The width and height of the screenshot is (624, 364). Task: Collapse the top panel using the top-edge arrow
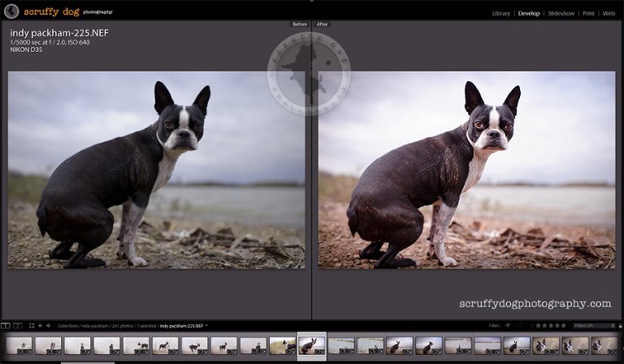click(x=312, y=2)
